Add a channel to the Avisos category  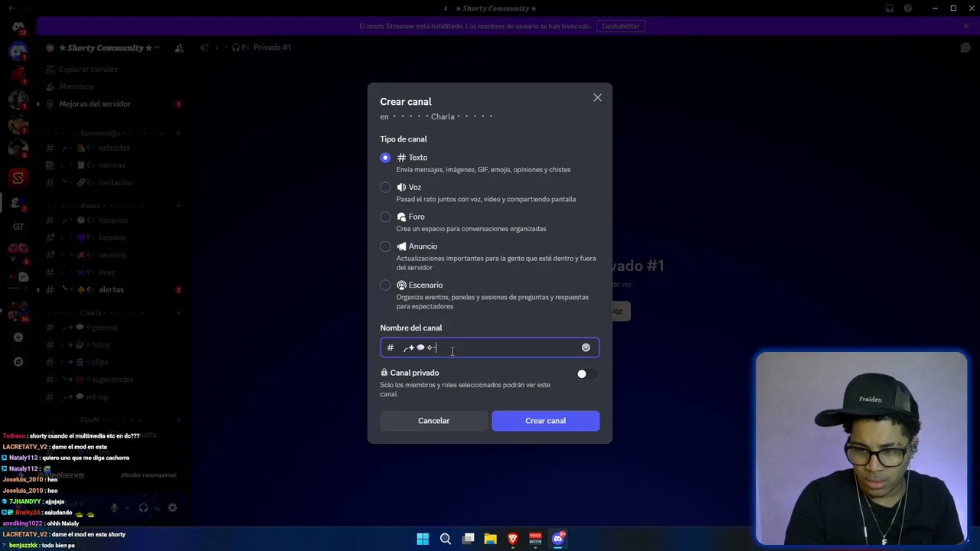pyautogui.click(x=178, y=206)
